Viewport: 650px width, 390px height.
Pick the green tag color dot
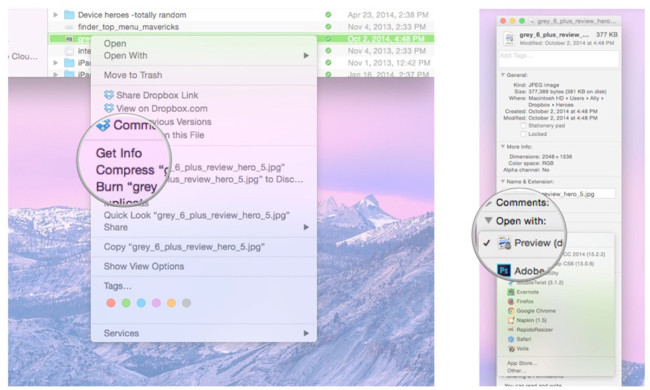click(126, 303)
